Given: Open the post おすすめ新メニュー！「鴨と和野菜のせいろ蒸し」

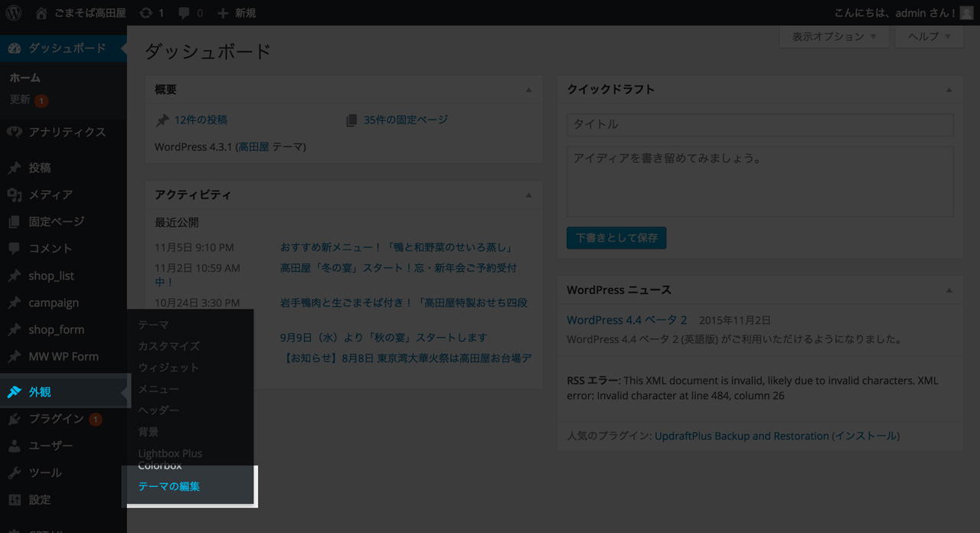Looking at the screenshot, I should click(x=396, y=247).
